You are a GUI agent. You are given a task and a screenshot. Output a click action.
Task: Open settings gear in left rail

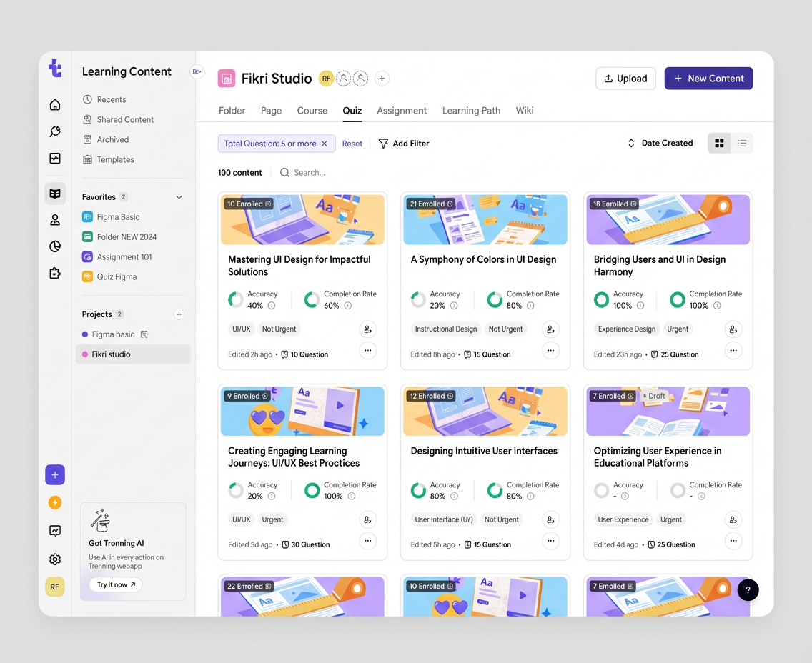tap(55, 559)
